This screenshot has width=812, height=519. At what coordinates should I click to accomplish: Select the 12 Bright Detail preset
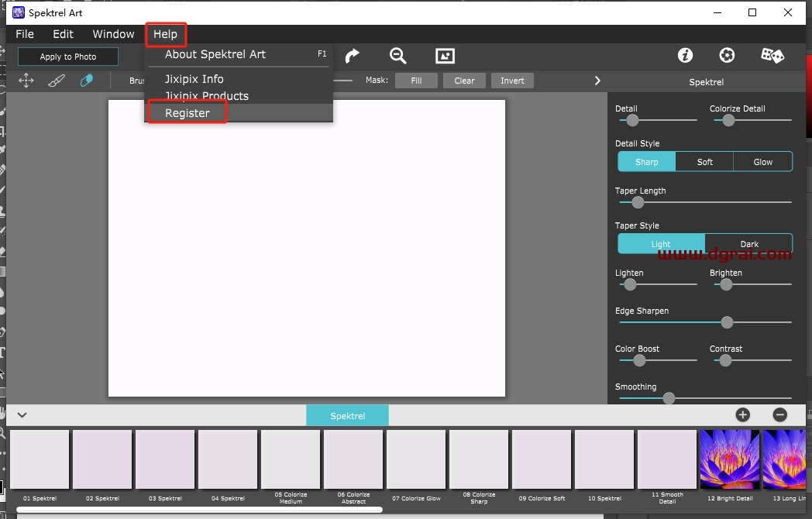pyautogui.click(x=730, y=459)
